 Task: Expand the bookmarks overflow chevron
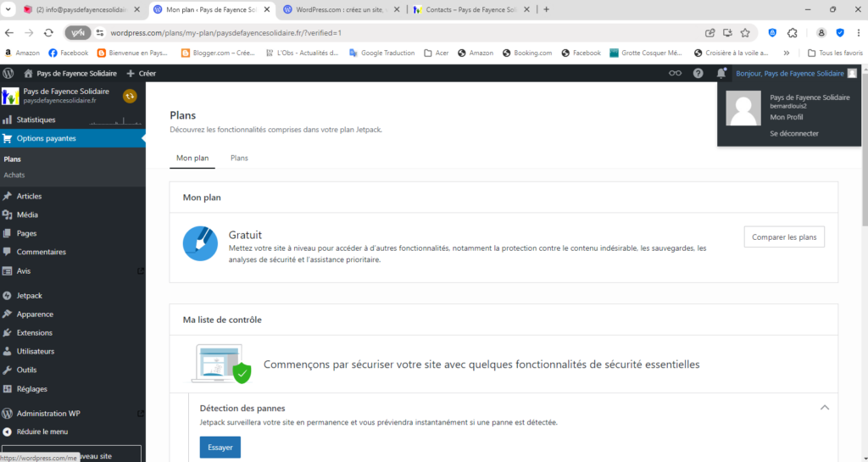(786, 53)
